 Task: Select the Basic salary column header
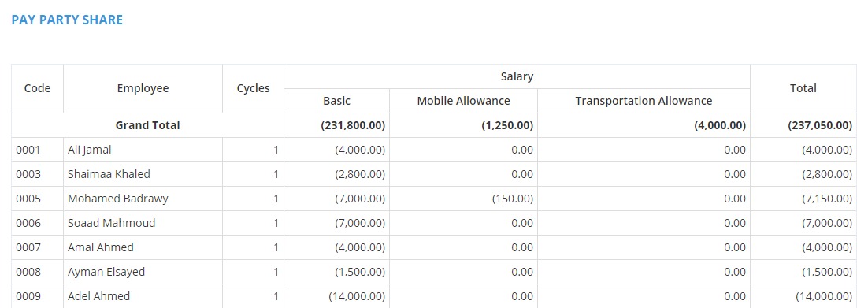point(336,101)
